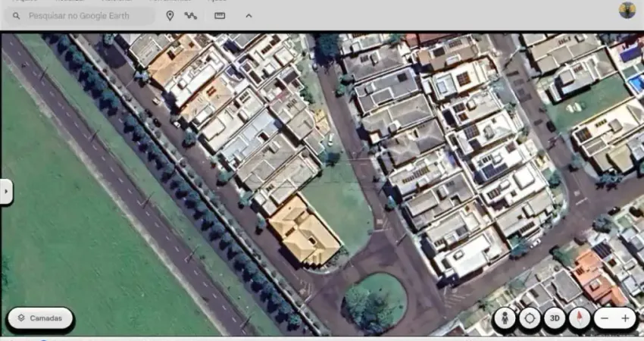
Task: Zoom in with the plus button
Action: (x=625, y=319)
